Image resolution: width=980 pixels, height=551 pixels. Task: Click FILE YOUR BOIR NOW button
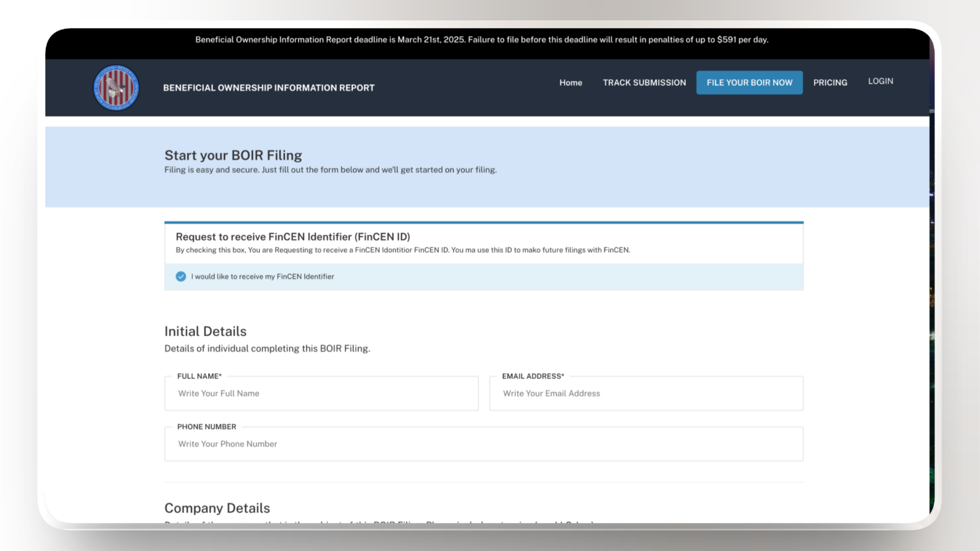click(749, 83)
